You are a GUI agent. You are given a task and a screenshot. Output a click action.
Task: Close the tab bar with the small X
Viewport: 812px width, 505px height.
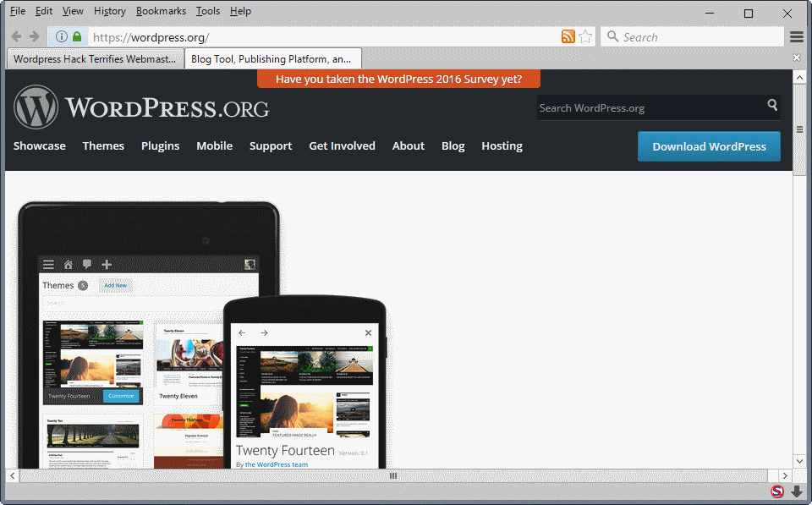click(x=797, y=58)
